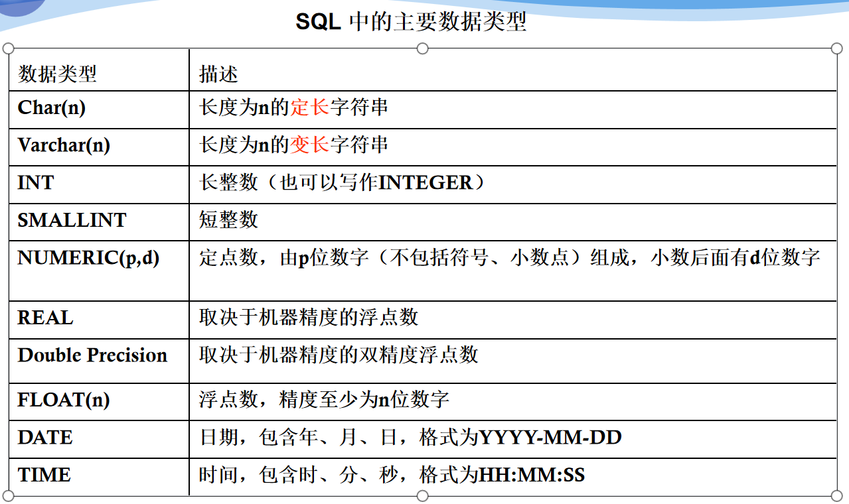Viewport: 849px width, 504px height.
Task: Click the format text "HH:MM:SS"
Action: click(532, 475)
